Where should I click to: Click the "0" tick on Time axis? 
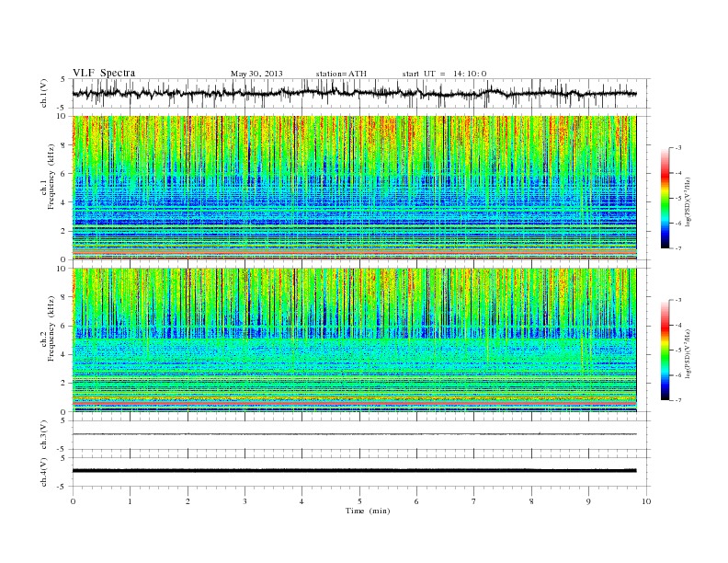point(73,501)
